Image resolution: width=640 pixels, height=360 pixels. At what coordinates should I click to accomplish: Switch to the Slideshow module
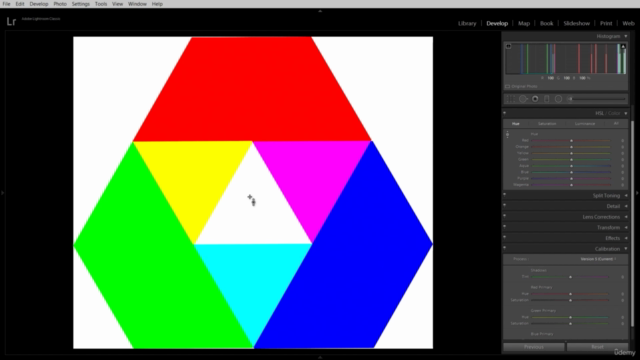[x=576, y=23]
